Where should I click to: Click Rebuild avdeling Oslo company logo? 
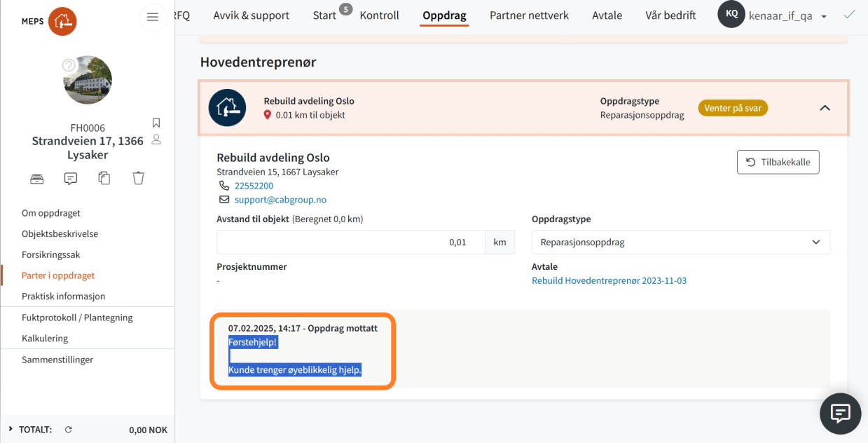point(227,108)
